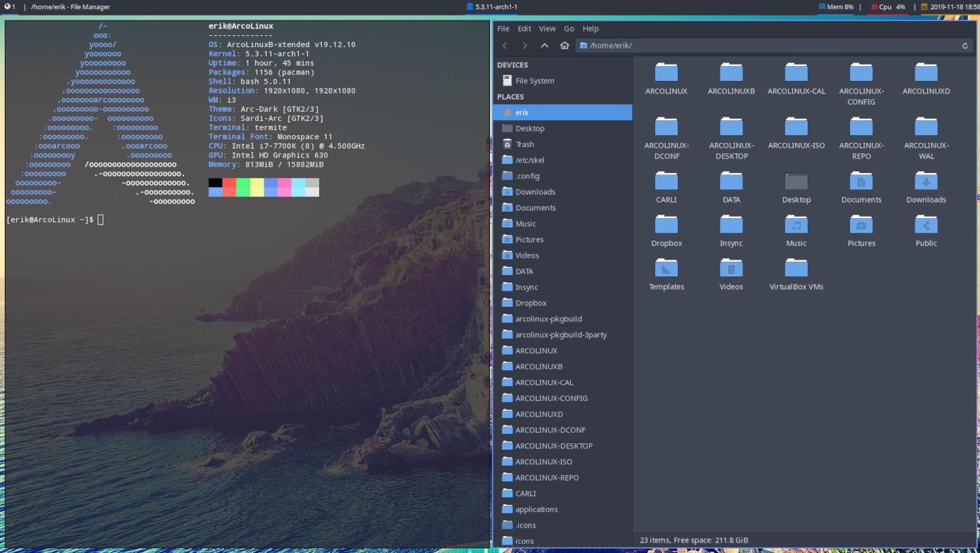Select the ARCOLINUX-WAL folder icon
The height and width of the screenshot is (553, 980).
point(926,126)
